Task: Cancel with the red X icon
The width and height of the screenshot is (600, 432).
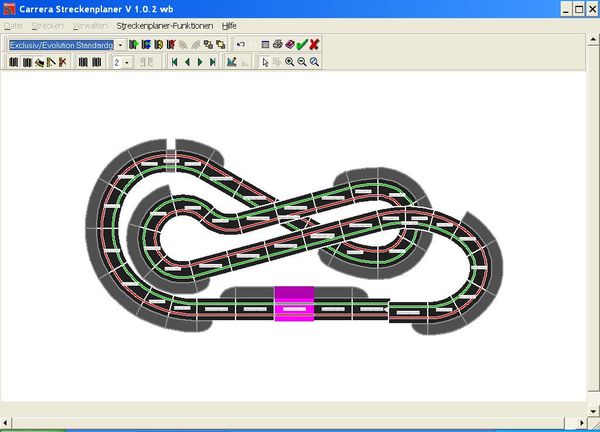Action: (314, 44)
